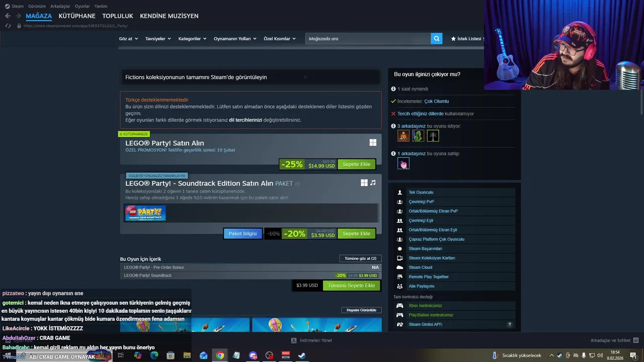This screenshot has width=644, height=362.
Task: Click into the Mağazada ara search field
Action: tap(368, 38)
